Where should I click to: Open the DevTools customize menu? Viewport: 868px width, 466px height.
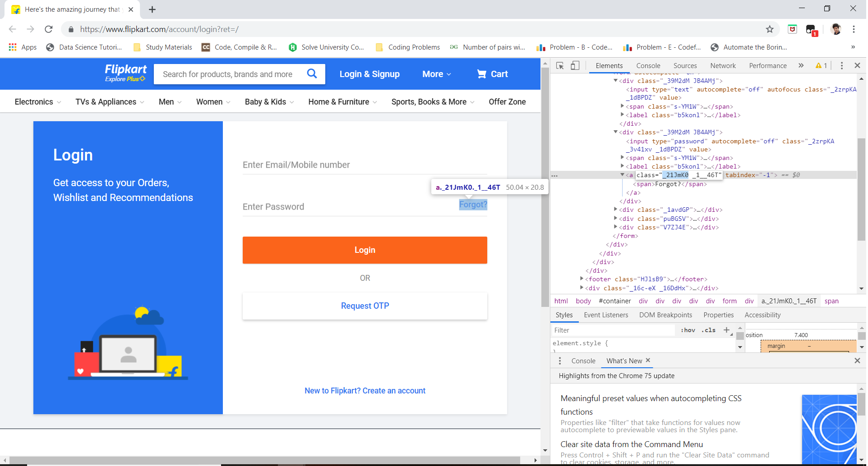pos(842,66)
